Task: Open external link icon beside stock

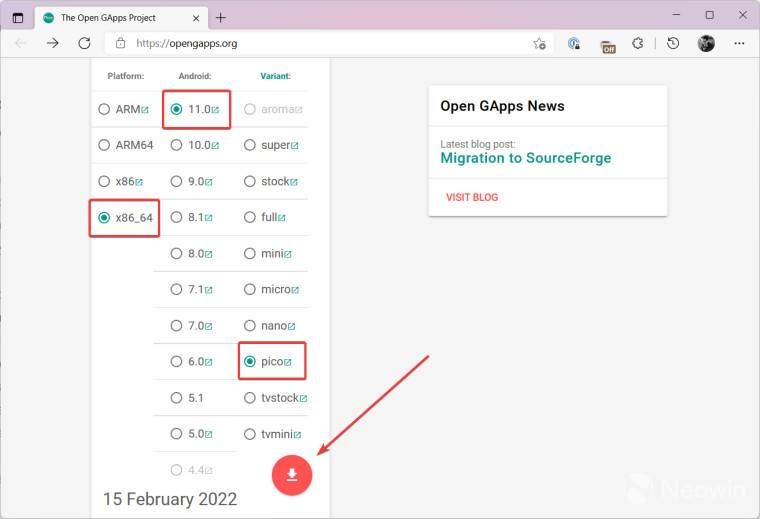Action: pyautogui.click(x=294, y=182)
